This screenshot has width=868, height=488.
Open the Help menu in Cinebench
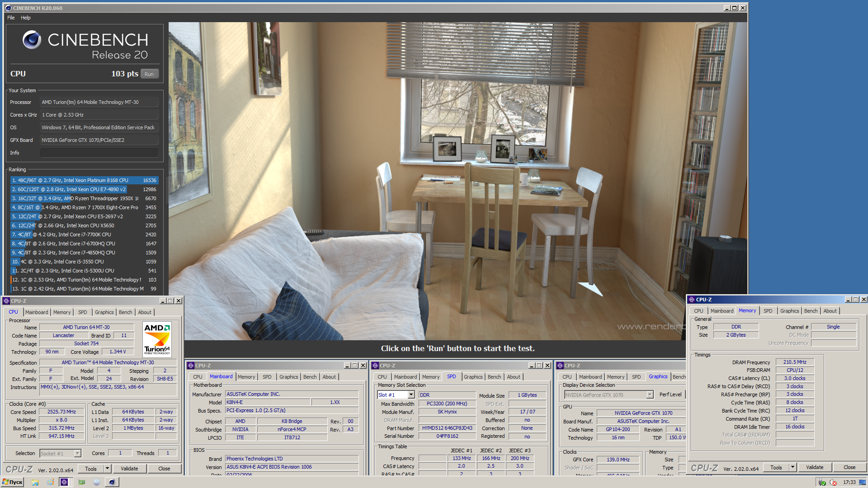click(x=26, y=18)
